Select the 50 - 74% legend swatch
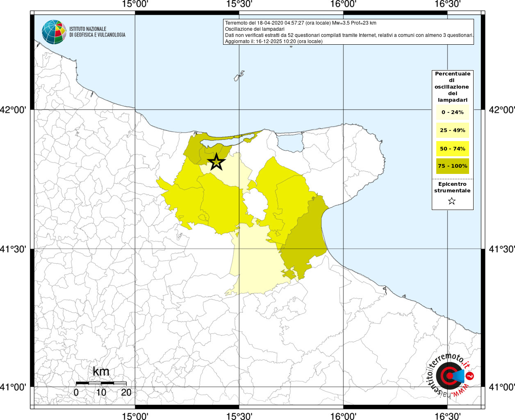 click(452, 148)
